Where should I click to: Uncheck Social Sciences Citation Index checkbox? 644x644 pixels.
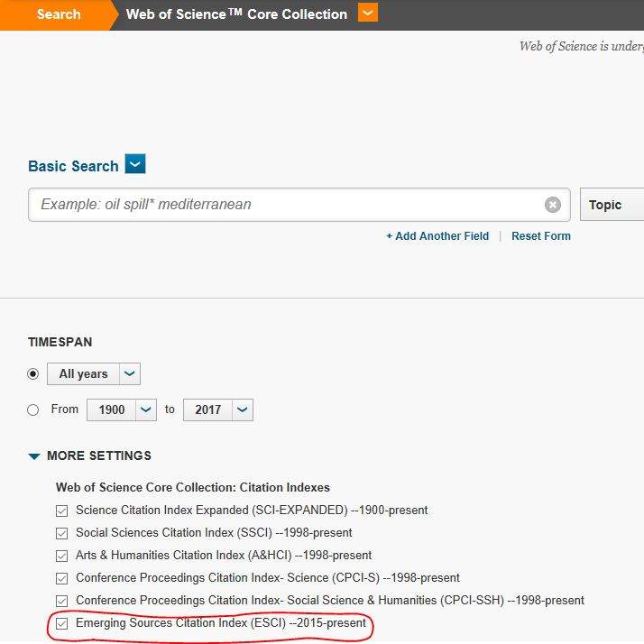[61, 533]
